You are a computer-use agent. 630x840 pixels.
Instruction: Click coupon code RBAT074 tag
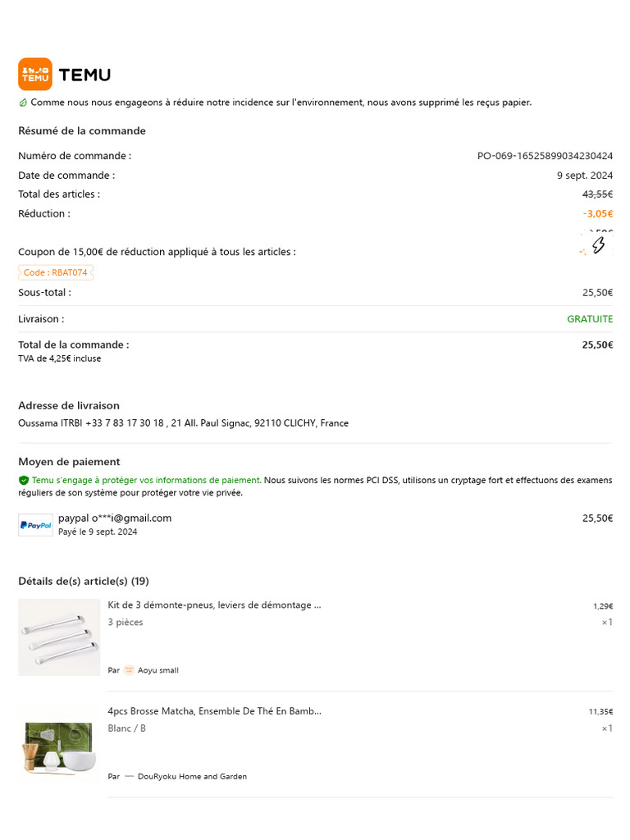point(56,272)
